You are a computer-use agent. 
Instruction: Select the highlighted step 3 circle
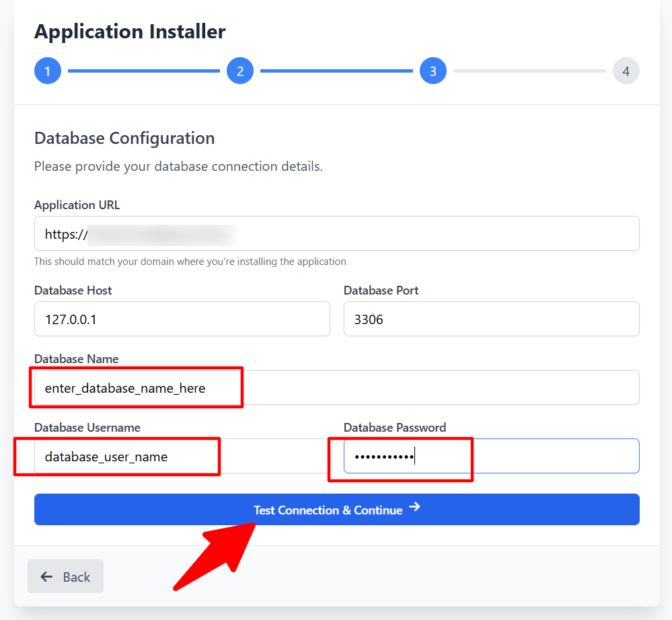(433, 70)
